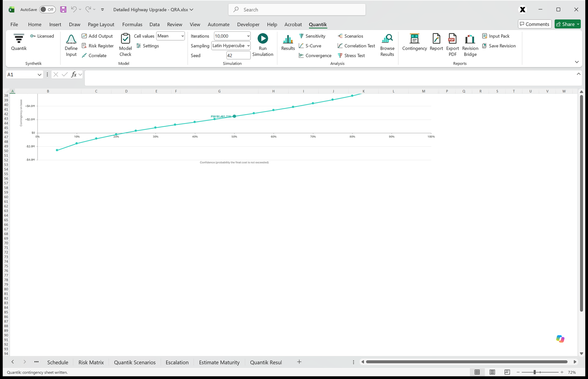
Task: Toggle AutoSave switch
Action: (x=47, y=9)
